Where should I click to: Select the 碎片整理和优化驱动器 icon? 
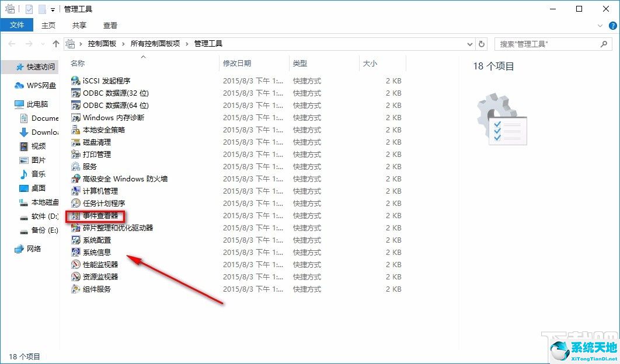[x=75, y=228]
